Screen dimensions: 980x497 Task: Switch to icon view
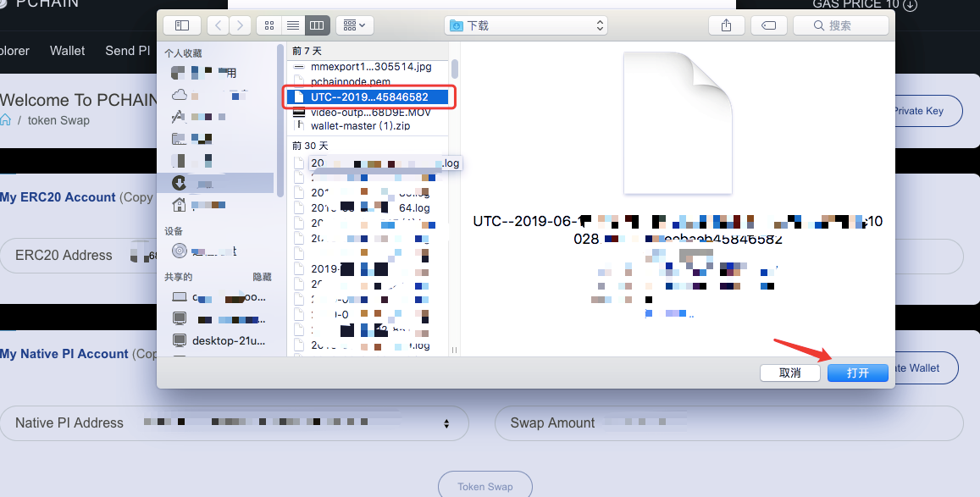[269, 25]
